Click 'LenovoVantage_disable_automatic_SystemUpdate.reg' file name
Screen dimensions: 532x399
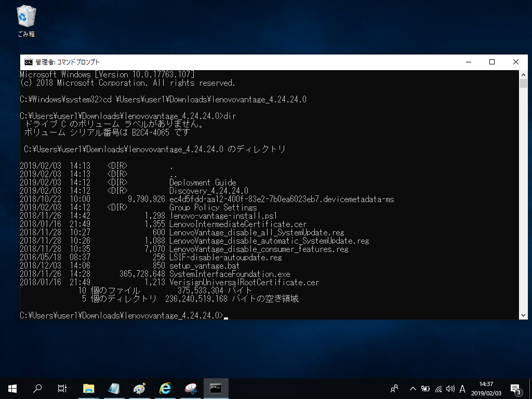click(269, 241)
